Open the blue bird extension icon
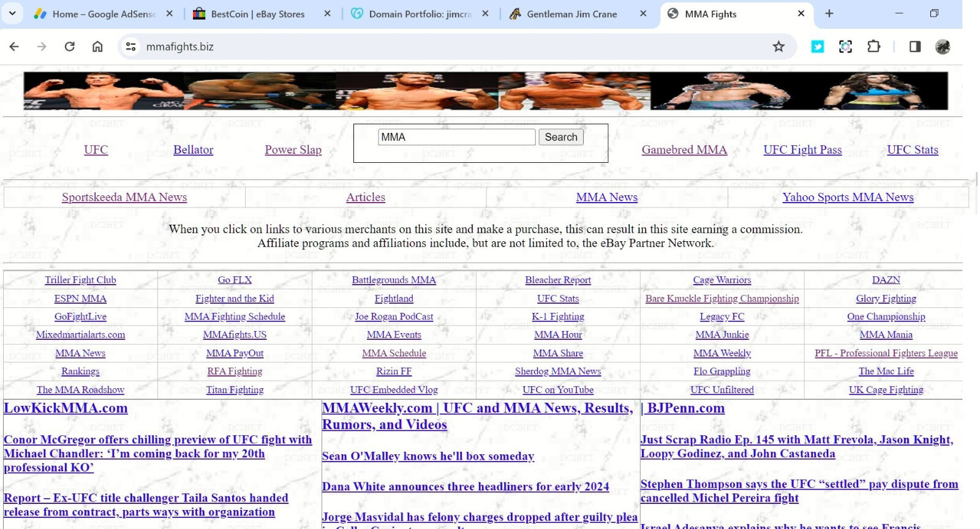Screen dimensions: 980x529 pyautogui.click(x=818, y=47)
